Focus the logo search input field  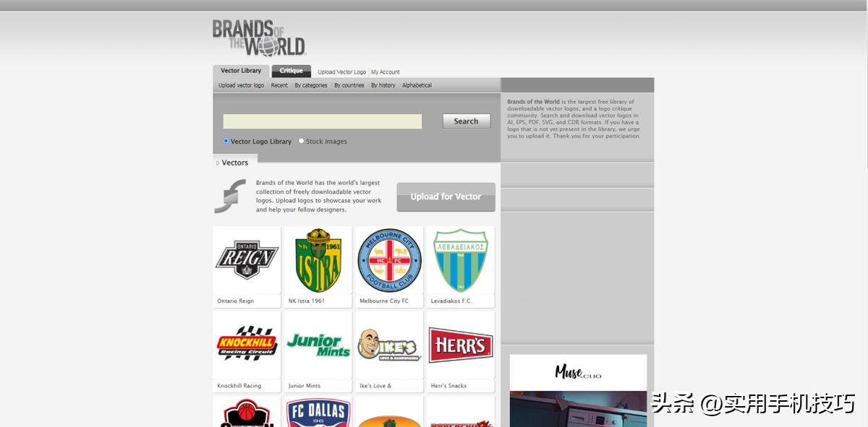click(323, 121)
